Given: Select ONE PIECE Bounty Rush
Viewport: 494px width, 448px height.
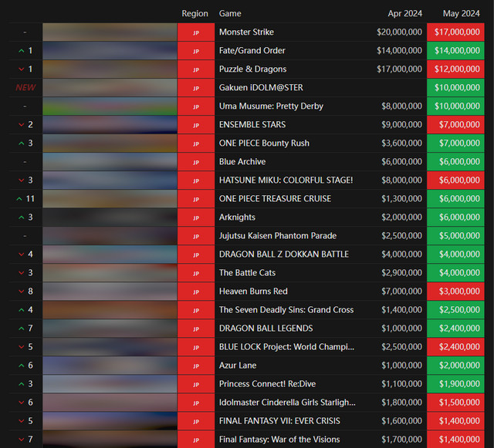Looking at the screenshot, I should click(x=264, y=143).
